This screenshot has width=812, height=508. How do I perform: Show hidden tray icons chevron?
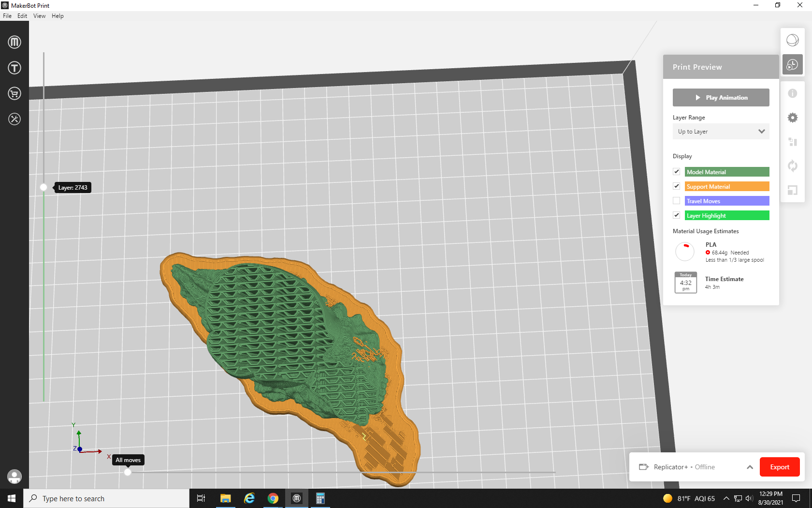(x=726, y=498)
